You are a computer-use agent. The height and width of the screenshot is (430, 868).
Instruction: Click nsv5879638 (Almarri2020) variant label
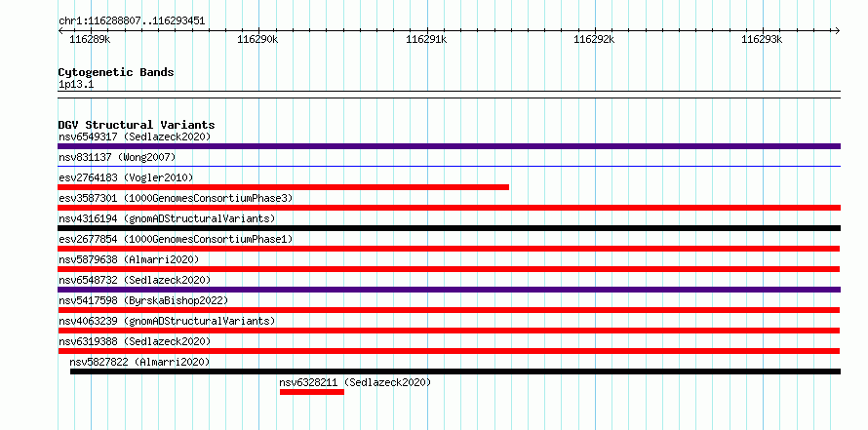click(129, 259)
